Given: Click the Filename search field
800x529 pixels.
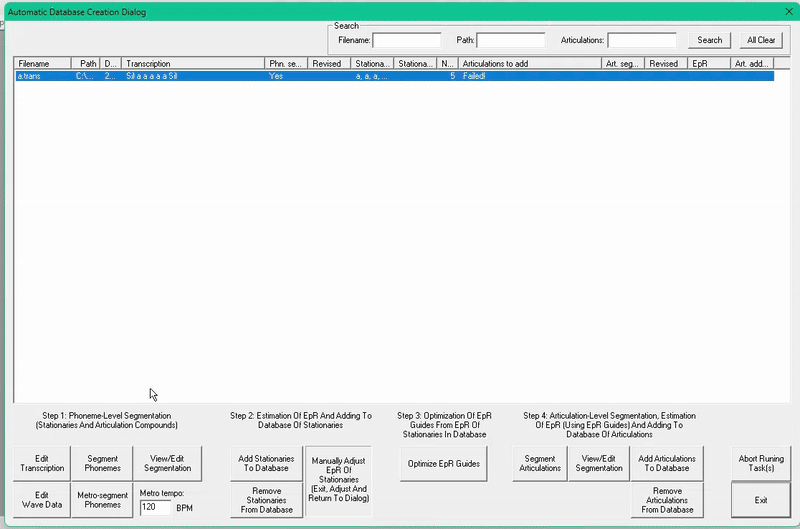Looking at the screenshot, I should pos(407,40).
